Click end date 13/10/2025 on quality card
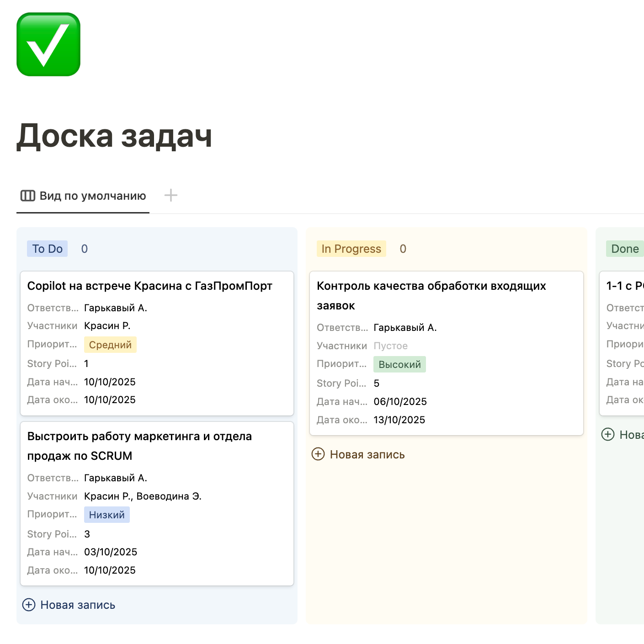This screenshot has height=644, width=644. click(x=399, y=420)
